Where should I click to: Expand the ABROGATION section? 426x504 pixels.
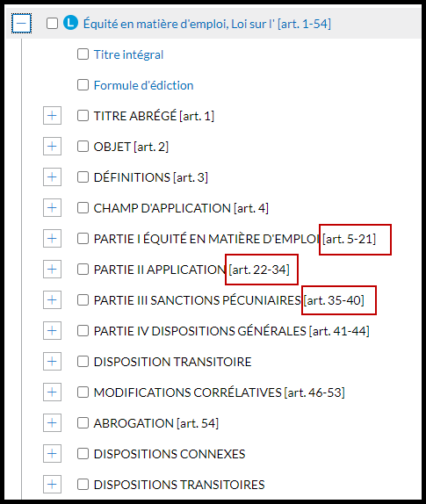(x=52, y=422)
